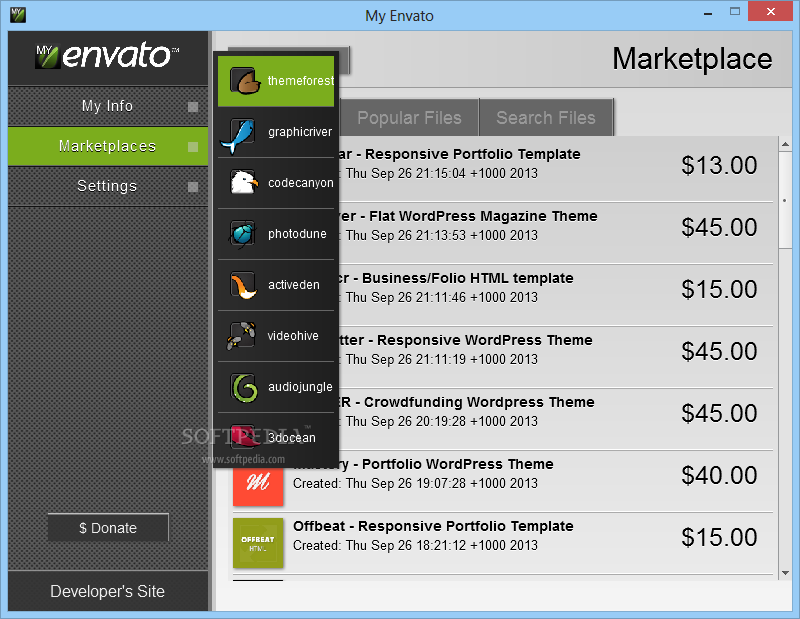Click the scrollbar up arrow
This screenshot has height=619, width=800.
[785, 145]
